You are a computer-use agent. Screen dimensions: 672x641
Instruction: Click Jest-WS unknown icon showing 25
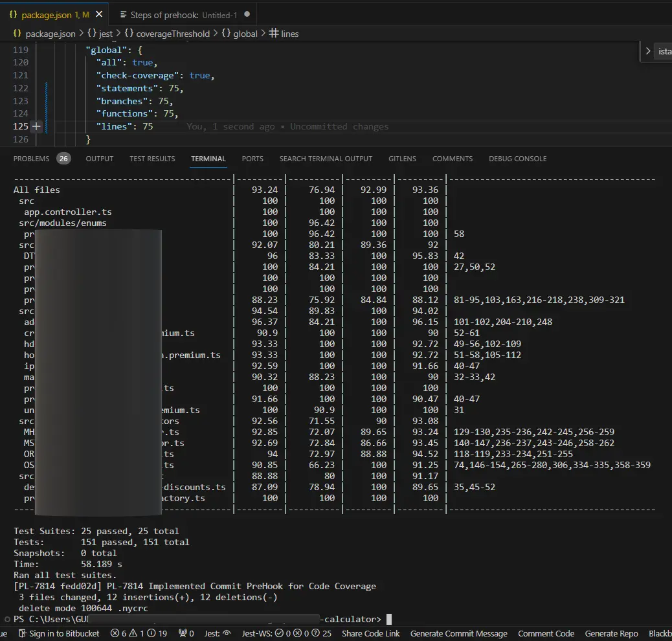pyautogui.click(x=316, y=633)
